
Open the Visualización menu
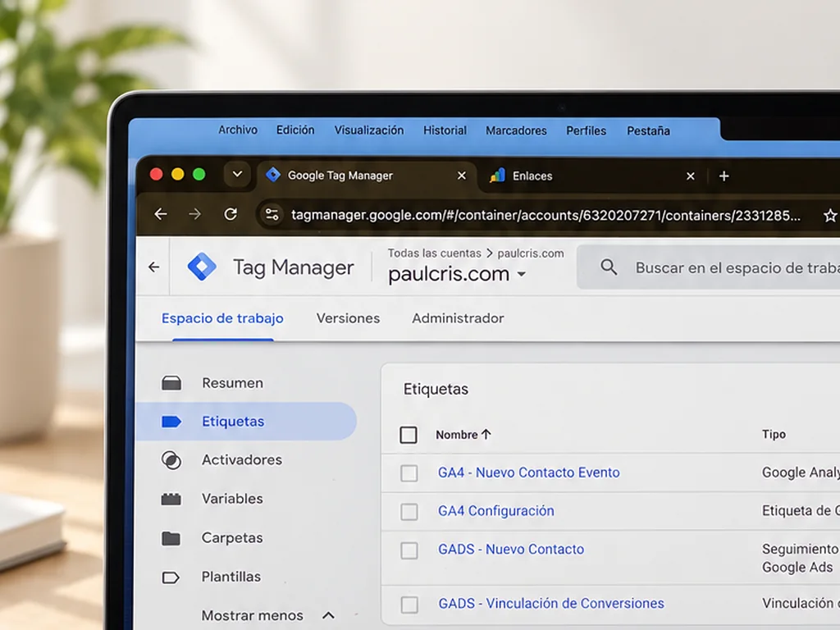[x=369, y=130]
